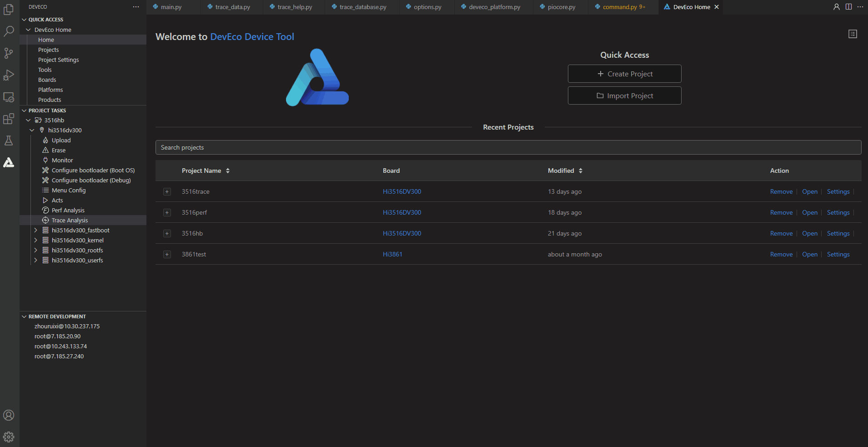Open the Remote Explorer icon
Image resolution: width=868 pixels, height=447 pixels.
[x=9, y=97]
